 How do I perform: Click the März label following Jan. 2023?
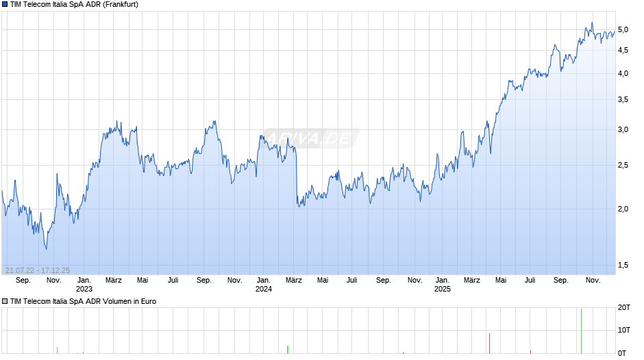coord(113,280)
